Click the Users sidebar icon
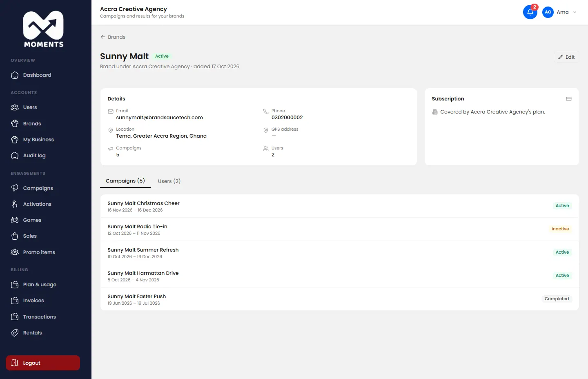The width and height of the screenshot is (588, 379). [15, 107]
